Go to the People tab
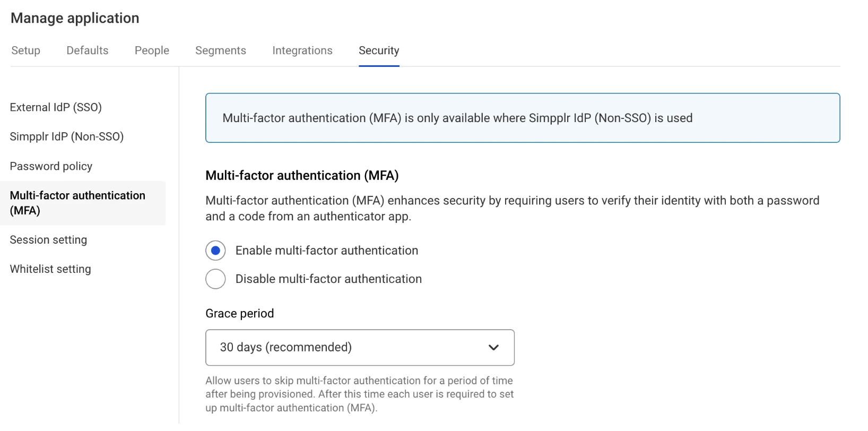This screenshot has height=431, width=868. pos(152,50)
